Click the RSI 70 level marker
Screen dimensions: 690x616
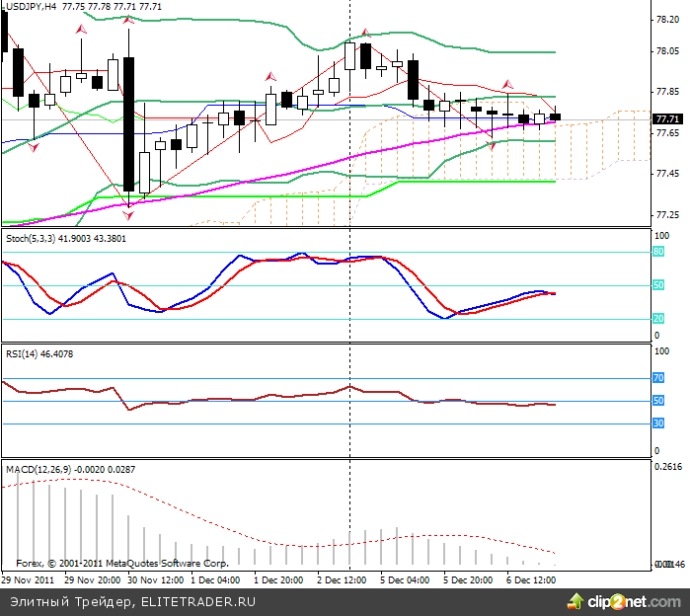657,377
